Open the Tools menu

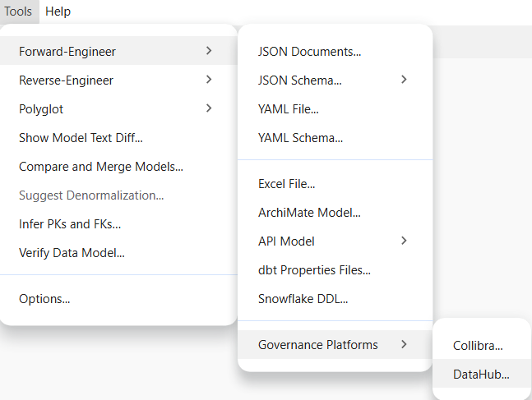click(x=17, y=11)
